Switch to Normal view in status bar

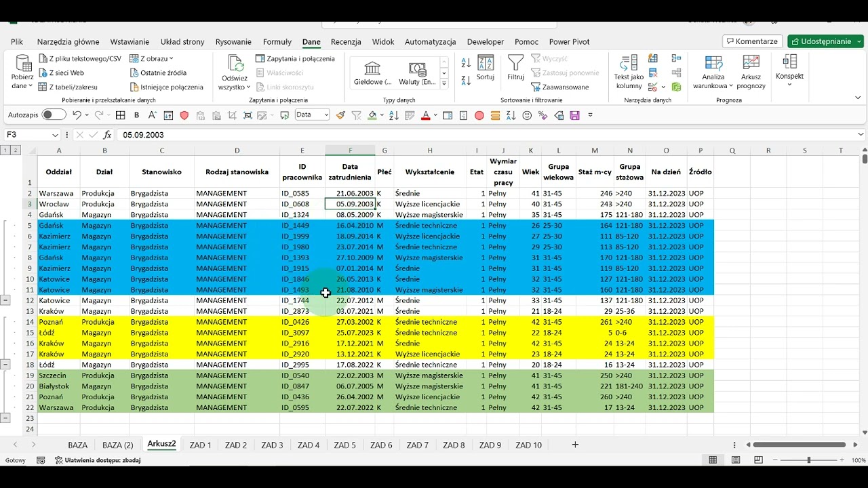(713, 460)
